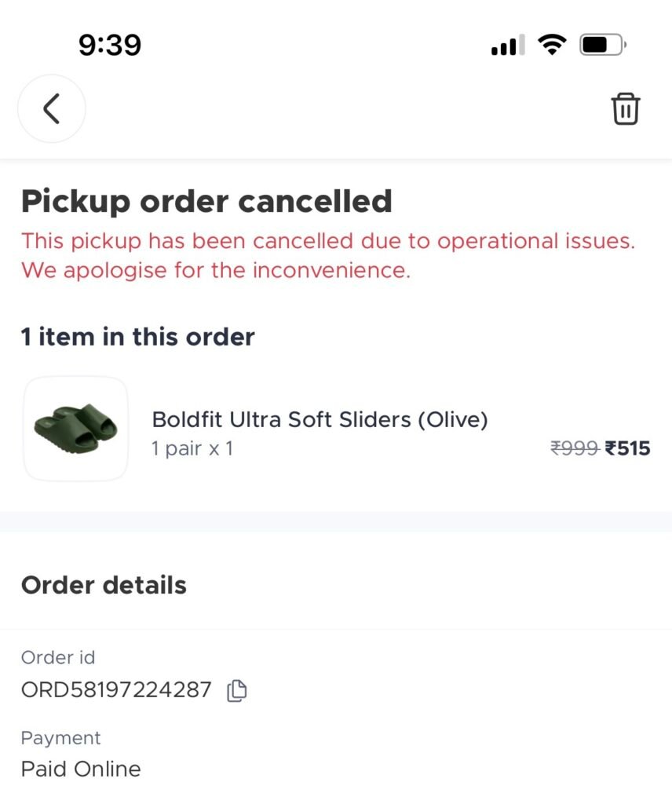The image size is (672, 804).
Task: Tap the Pickup order cancelled heading
Action: tap(206, 202)
